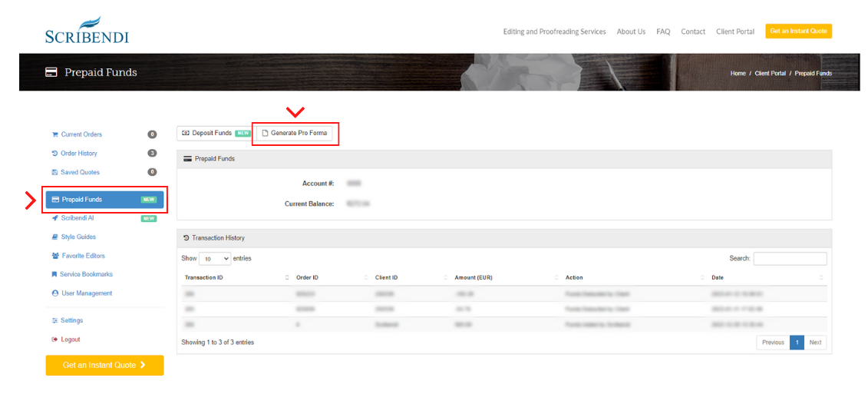Click the Next pagination button
868x414 pixels.
(x=815, y=343)
